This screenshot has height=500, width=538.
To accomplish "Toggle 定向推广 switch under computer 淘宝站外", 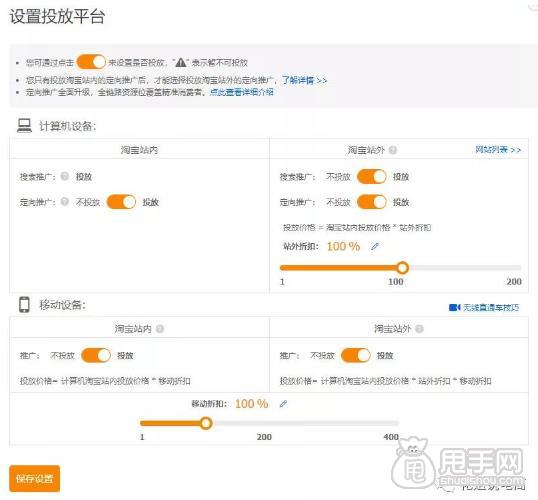I will click(372, 202).
